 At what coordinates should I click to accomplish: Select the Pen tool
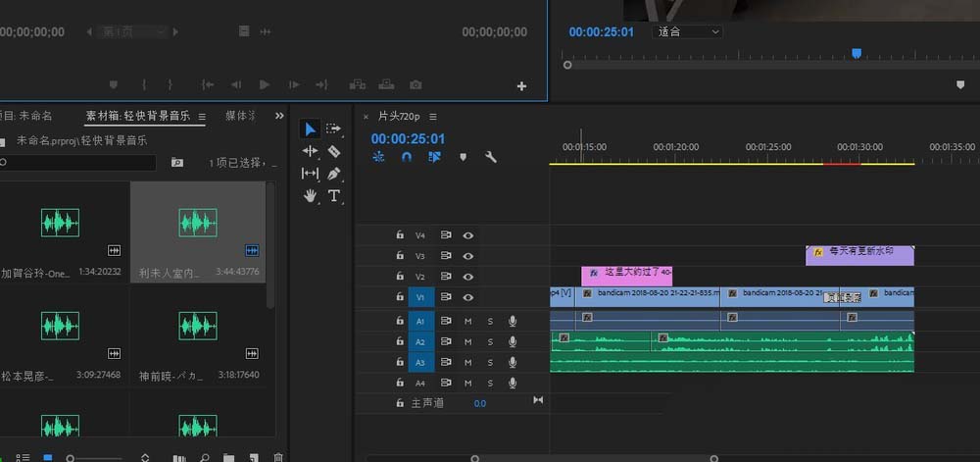tap(334, 174)
